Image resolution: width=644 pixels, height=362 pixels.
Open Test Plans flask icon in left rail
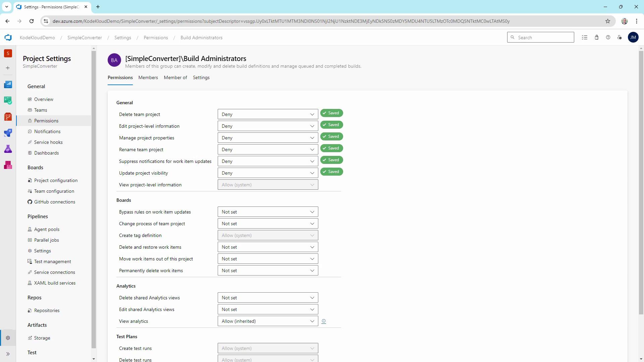(8, 149)
